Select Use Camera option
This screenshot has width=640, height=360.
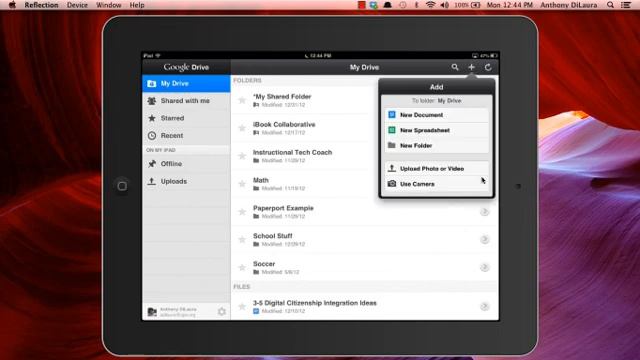436,184
